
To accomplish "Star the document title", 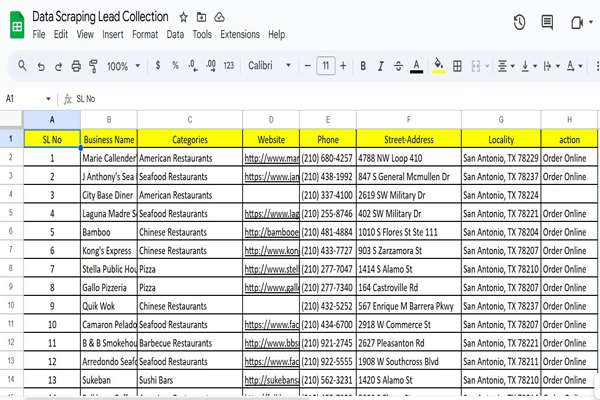I will [x=182, y=17].
